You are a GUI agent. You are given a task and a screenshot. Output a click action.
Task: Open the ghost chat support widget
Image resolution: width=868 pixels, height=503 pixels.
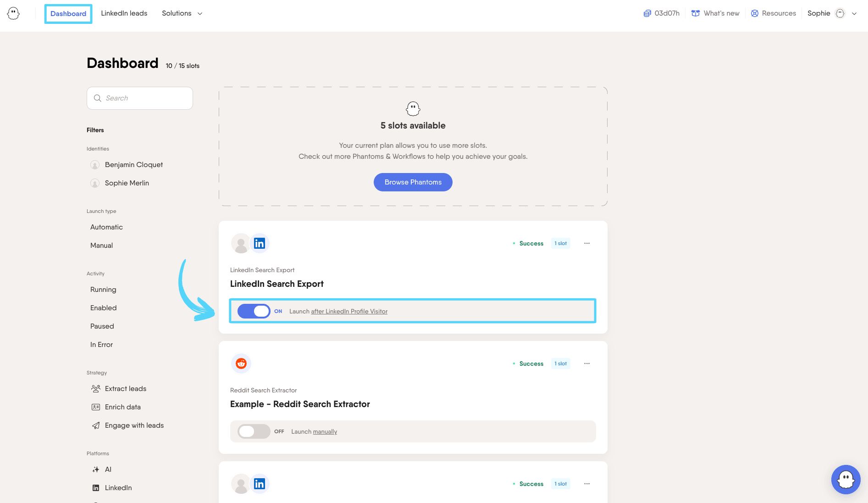(846, 480)
